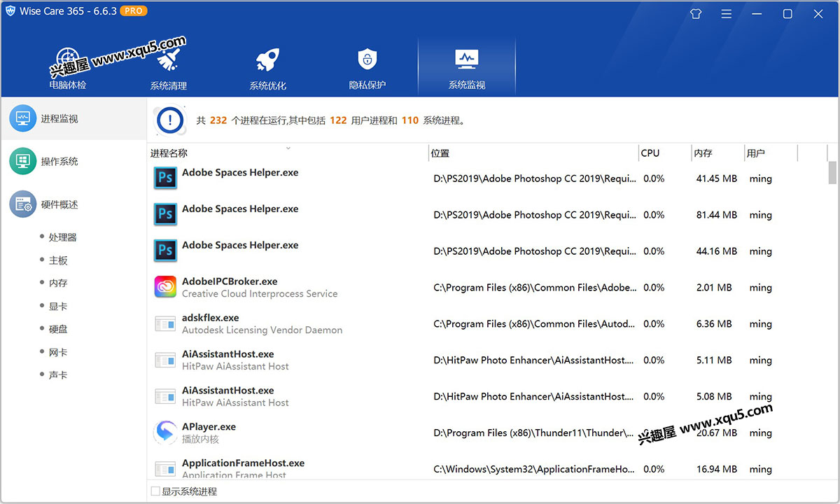Click the D:\Program Files (x86)\Thunder11 path
This screenshot has width=840, height=504.
[x=533, y=433]
